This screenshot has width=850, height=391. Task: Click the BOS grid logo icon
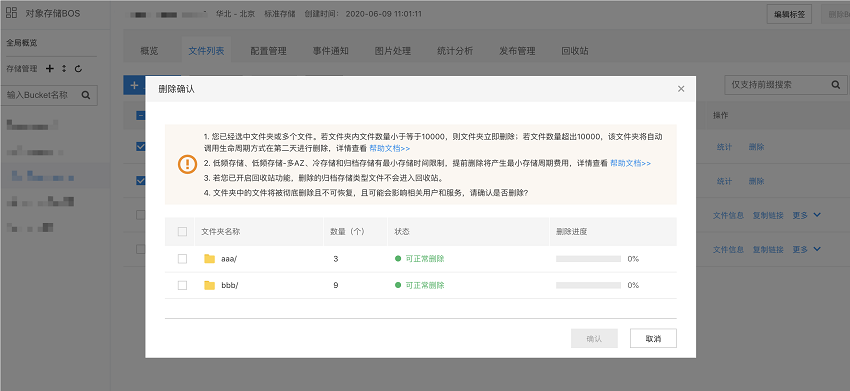click(12, 13)
